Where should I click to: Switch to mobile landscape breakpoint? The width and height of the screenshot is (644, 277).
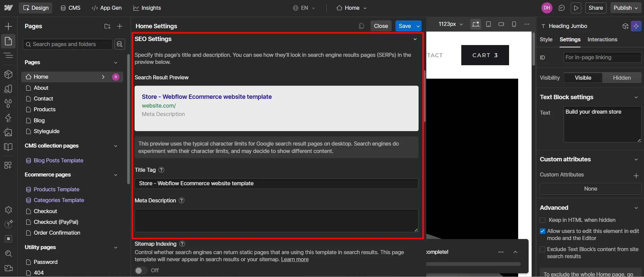coord(501,24)
